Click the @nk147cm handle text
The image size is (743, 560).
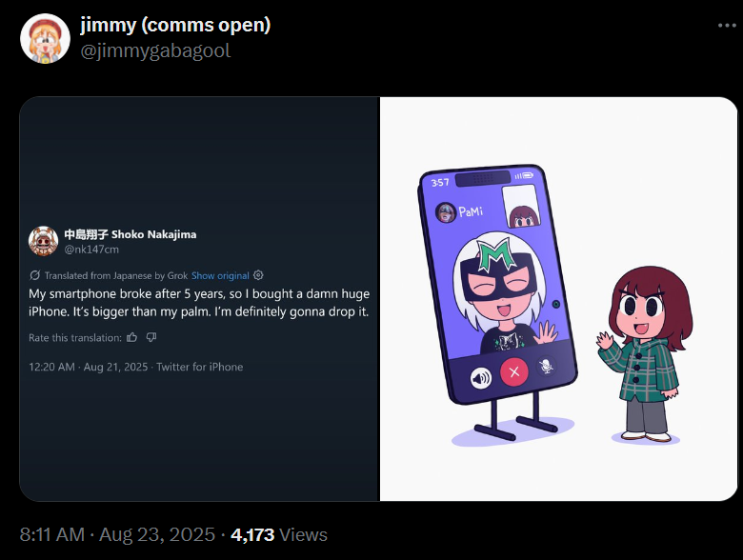pyautogui.click(x=91, y=250)
